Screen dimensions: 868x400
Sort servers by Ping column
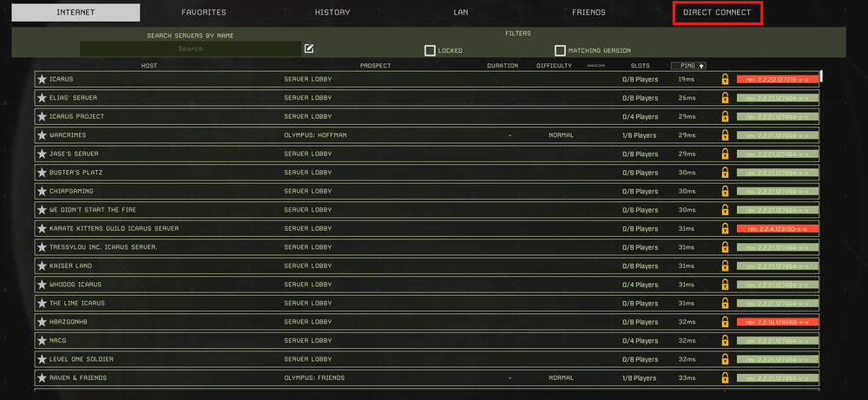[x=688, y=65]
